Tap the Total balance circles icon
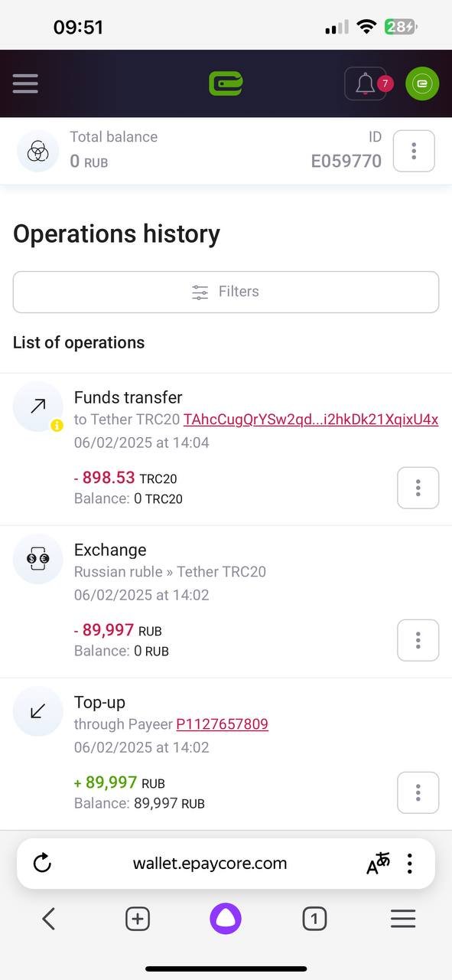Screen dimensions: 452x980 coord(38,151)
